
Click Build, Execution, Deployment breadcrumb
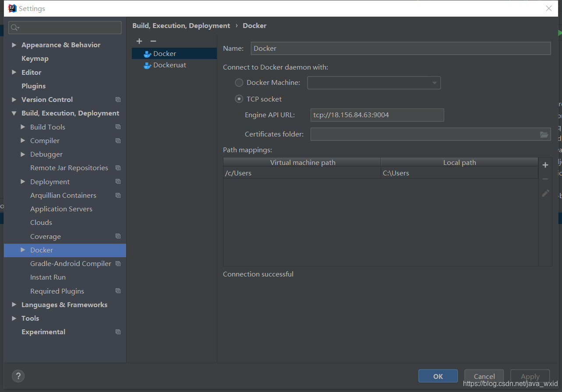pos(181,26)
